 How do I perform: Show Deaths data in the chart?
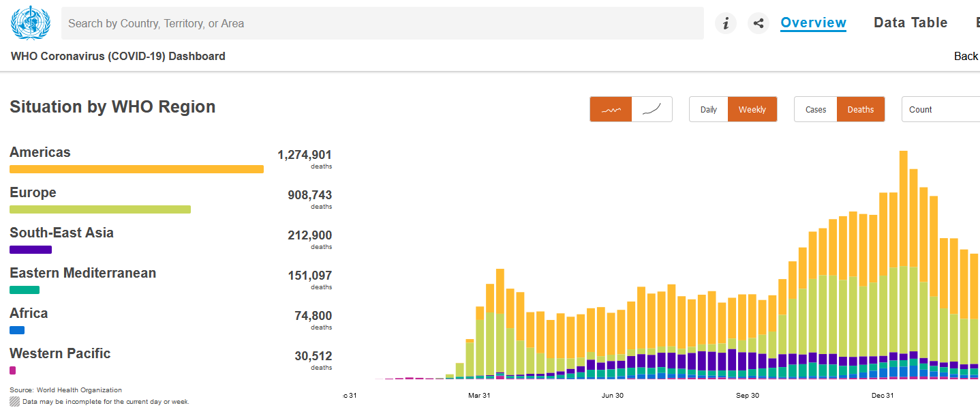click(861, 109)
